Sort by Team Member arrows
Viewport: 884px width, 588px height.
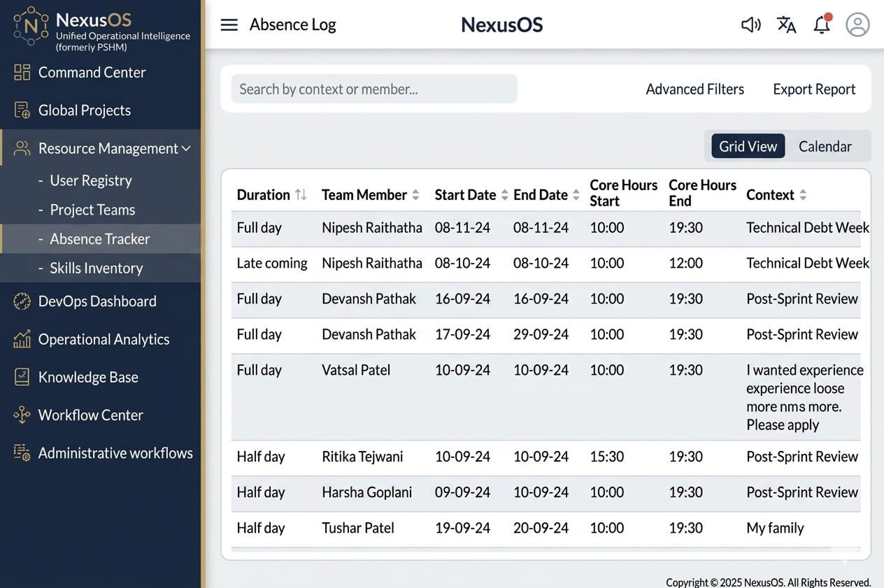tap(415, 195)
